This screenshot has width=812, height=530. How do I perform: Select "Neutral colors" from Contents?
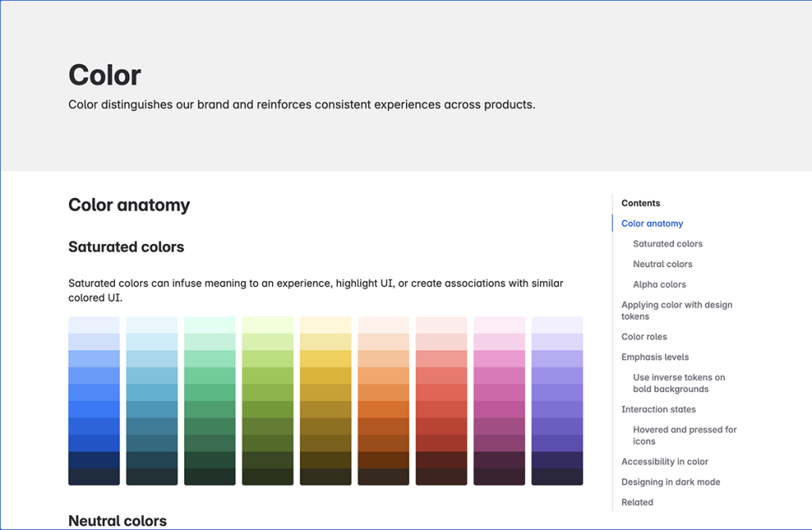(662, 264)
